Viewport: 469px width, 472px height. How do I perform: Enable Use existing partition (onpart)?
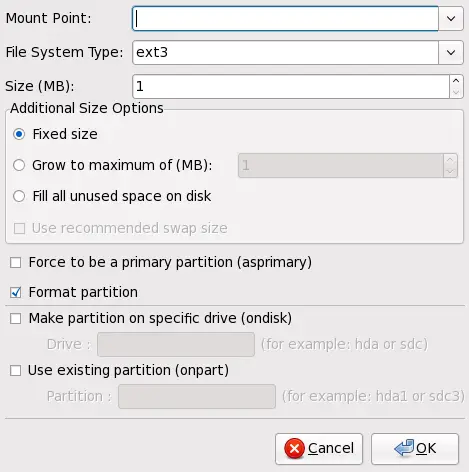tap(16, 371)
